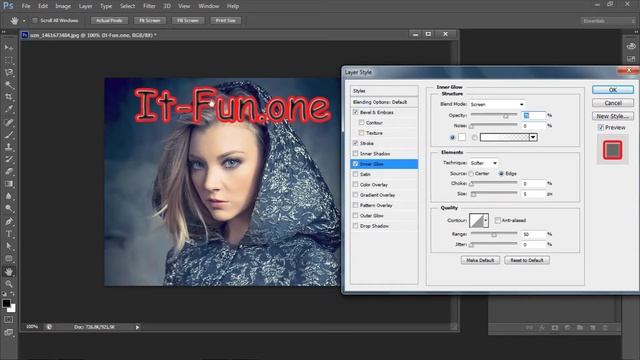Adjust the Inner Glow Opacity slider
Screen dimensions: 640x360
click(505, 116)
